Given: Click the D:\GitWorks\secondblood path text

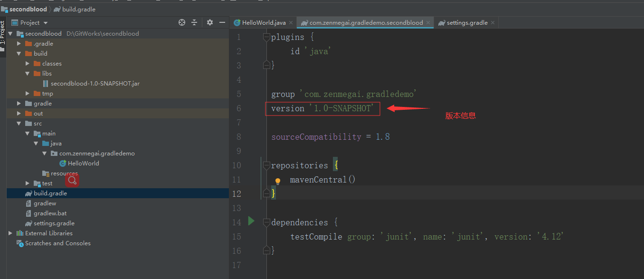Looking at the screenshot, I should [103, 34].
